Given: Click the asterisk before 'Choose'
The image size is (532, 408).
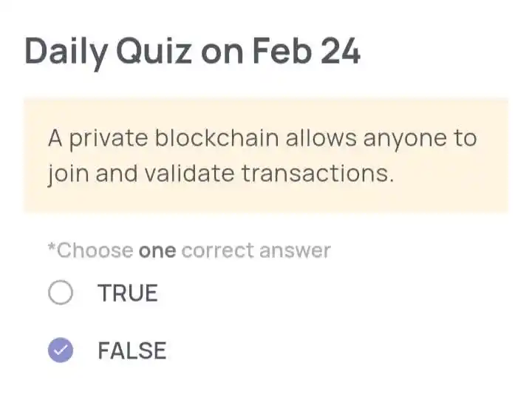Looking at the screenshot, I should [52, 247].
